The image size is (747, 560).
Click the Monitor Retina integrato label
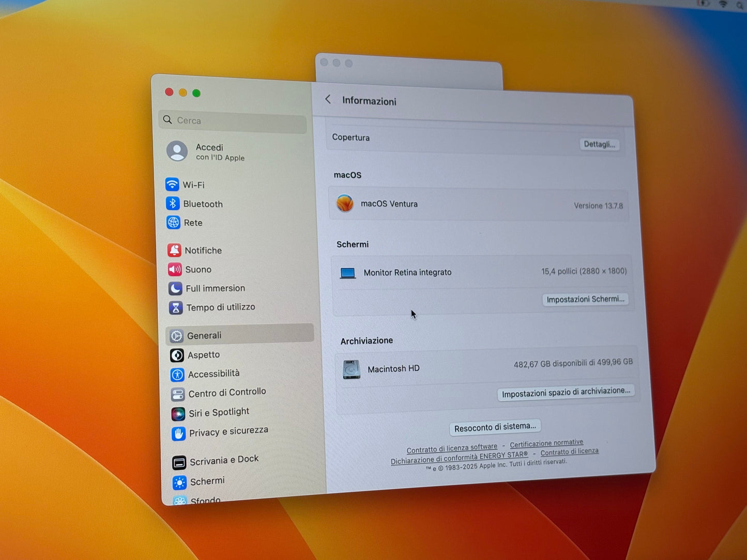(x=407, y=272)
